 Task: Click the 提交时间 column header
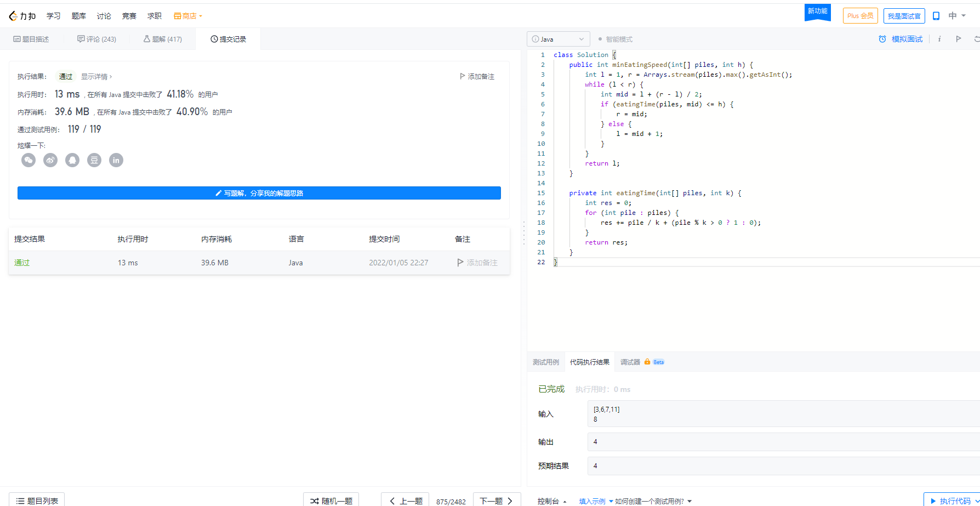coord(384,239)
